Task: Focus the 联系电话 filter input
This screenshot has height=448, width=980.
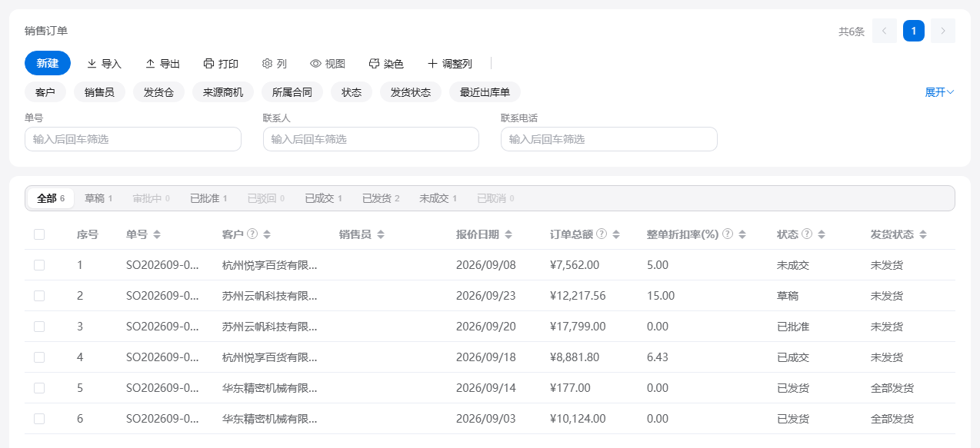Action: (x=609, y=139)
